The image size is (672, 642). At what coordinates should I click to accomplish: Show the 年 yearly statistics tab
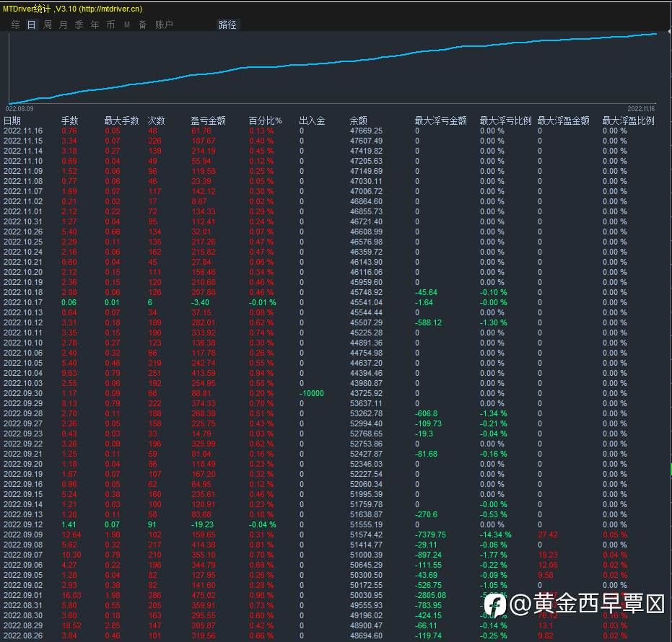95,25
